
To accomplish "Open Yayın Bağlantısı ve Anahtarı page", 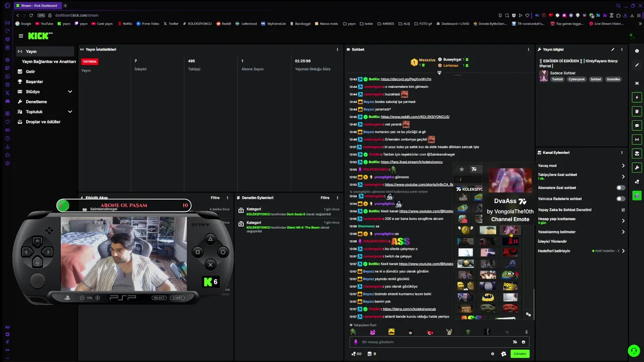I will click(x=49, y=61).
